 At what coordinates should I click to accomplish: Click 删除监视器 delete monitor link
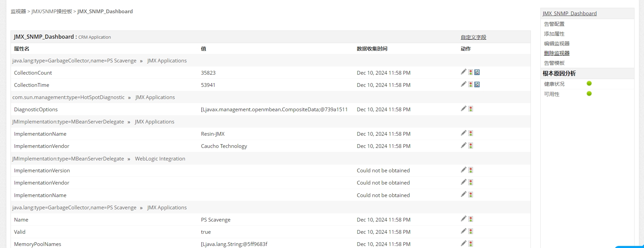pyautogui.click(x=557, y=53)
